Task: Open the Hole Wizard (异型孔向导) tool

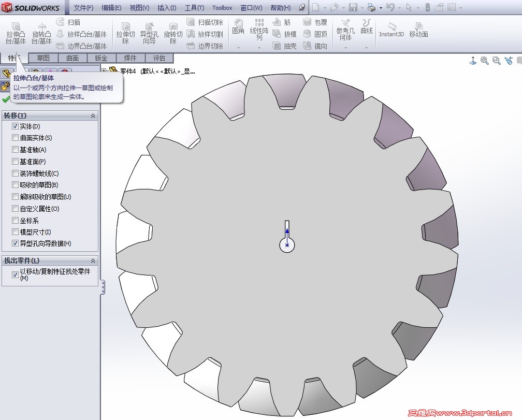Action: (149, 33)
